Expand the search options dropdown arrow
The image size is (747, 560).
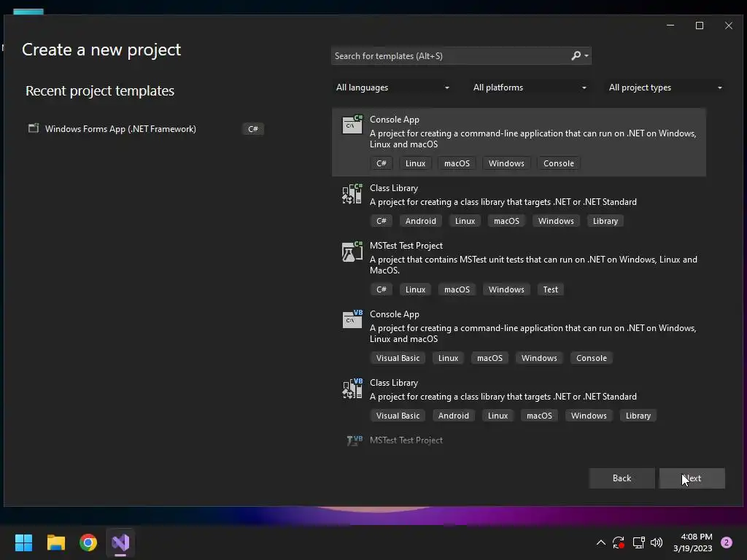tap(587, 55)
